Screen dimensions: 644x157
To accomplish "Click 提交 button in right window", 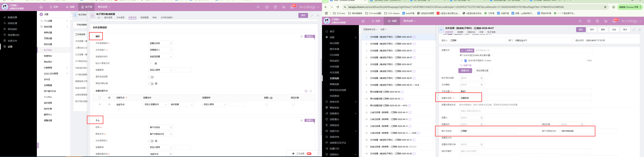I will (581, 29).
